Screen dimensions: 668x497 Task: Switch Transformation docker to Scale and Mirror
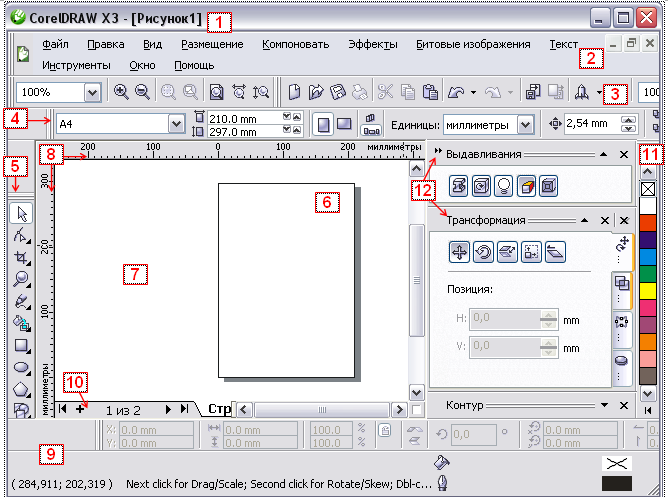[x=507, y=252]
